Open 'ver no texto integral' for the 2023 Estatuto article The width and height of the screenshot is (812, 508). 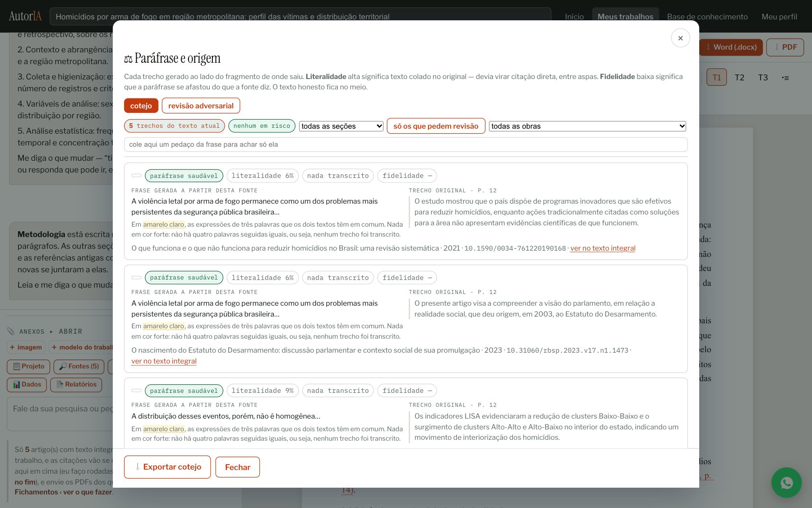click(x=164, y=361)
